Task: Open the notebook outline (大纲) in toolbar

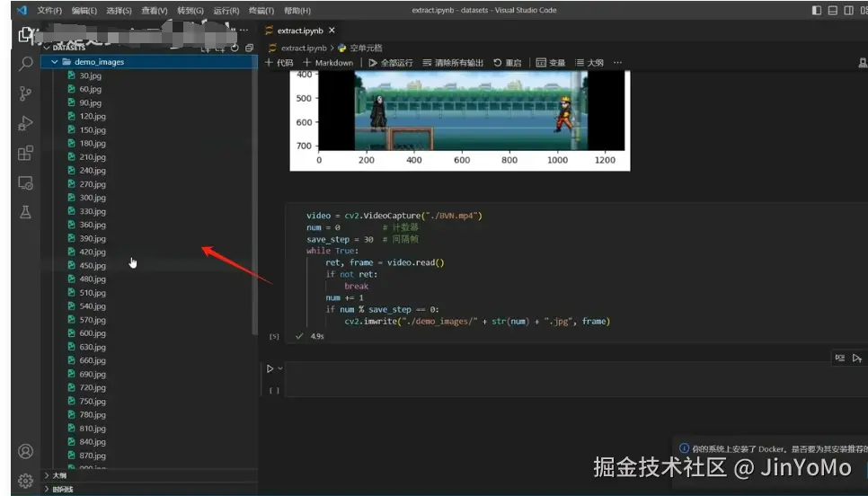Action: [589, 63]
